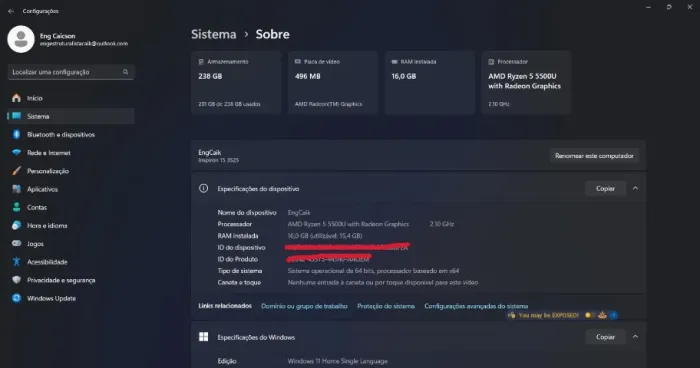Click the Armazenamento drive icon on storage card
Image resolution: width=700 pixels, height=368 pixels.
[201, 62]
